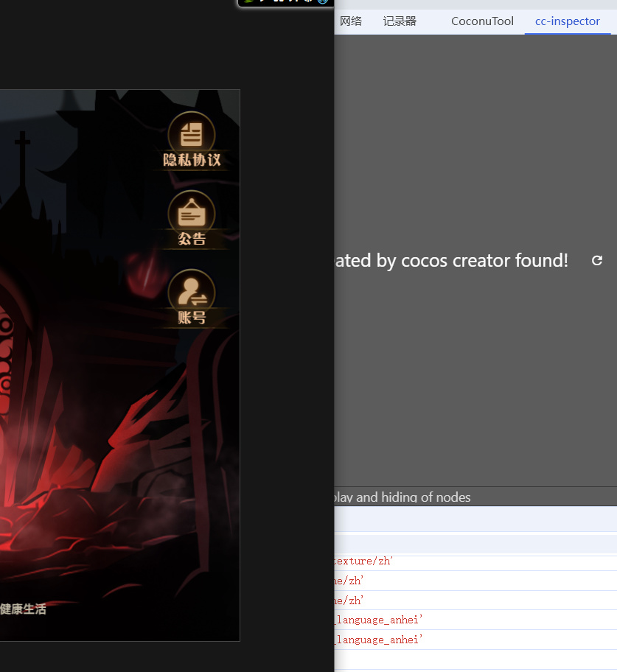Select the cc-inspector tab
The image size is (617, 672).
[x=568, y=21]
